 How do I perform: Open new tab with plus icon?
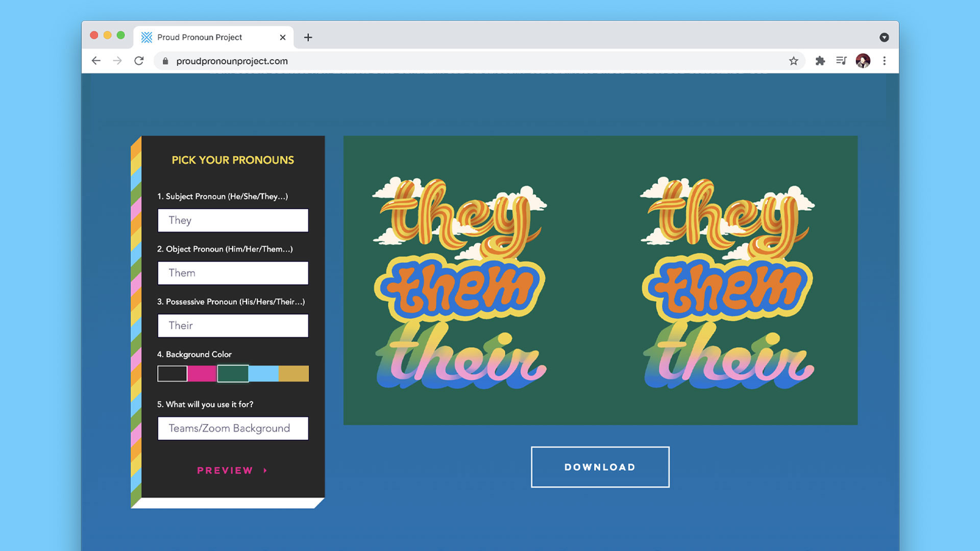(x=308, y=37)
